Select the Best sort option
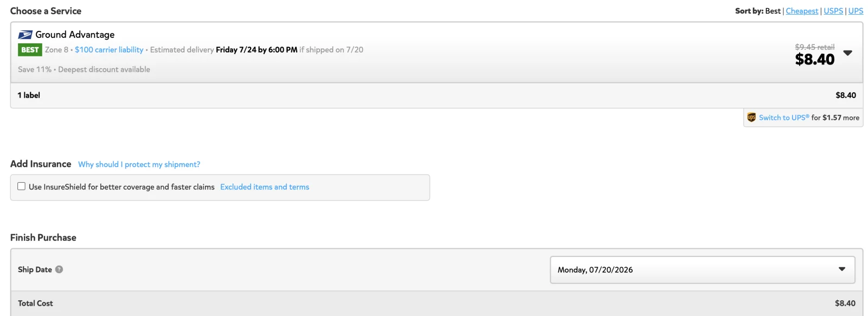The height and width of the screenshot is (316, 868). [773, 11]
